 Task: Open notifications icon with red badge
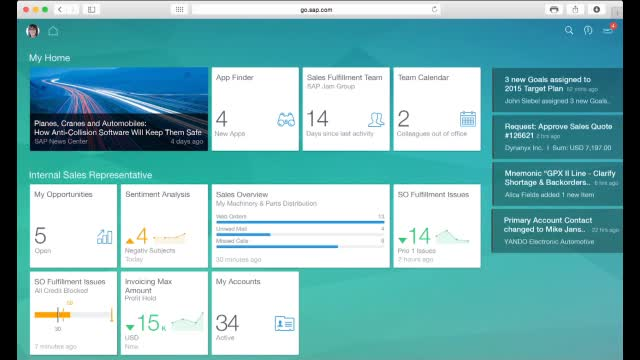(609, 29)
